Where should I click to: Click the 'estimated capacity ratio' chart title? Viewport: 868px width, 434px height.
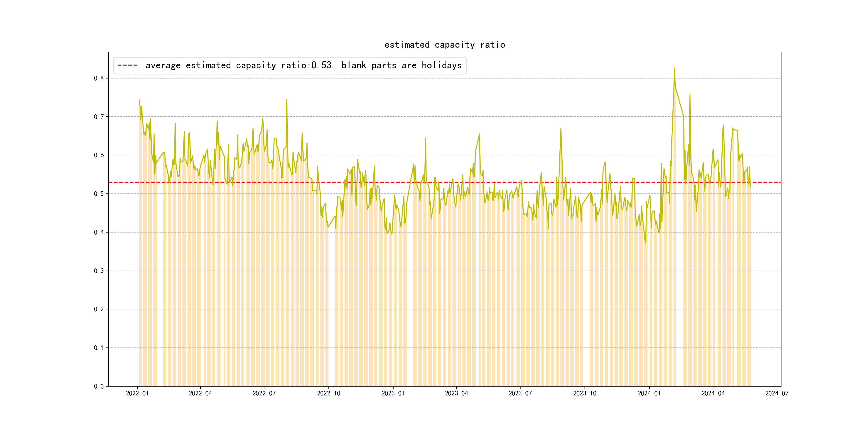point(444,45)
